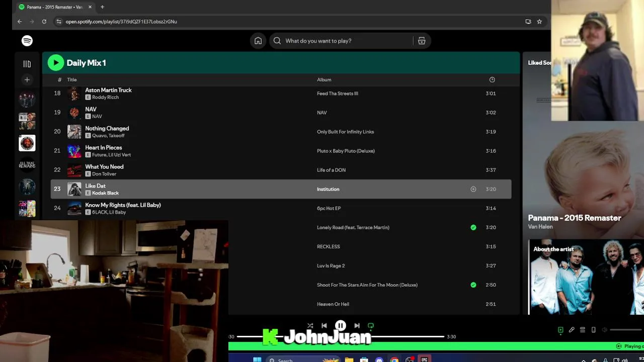Screen dimensions: 644x362
Task: Click the Title column header
Action: [x=72, y=79]
